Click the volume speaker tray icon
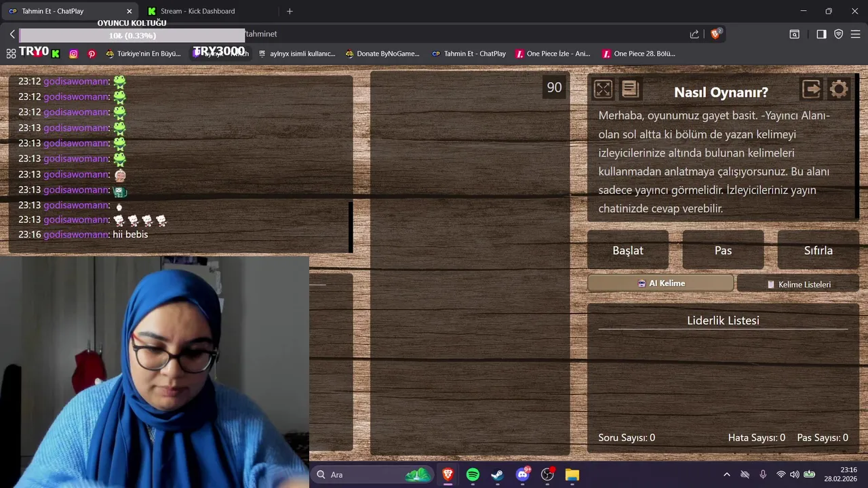The image size is (868, 488). [794, 474]
